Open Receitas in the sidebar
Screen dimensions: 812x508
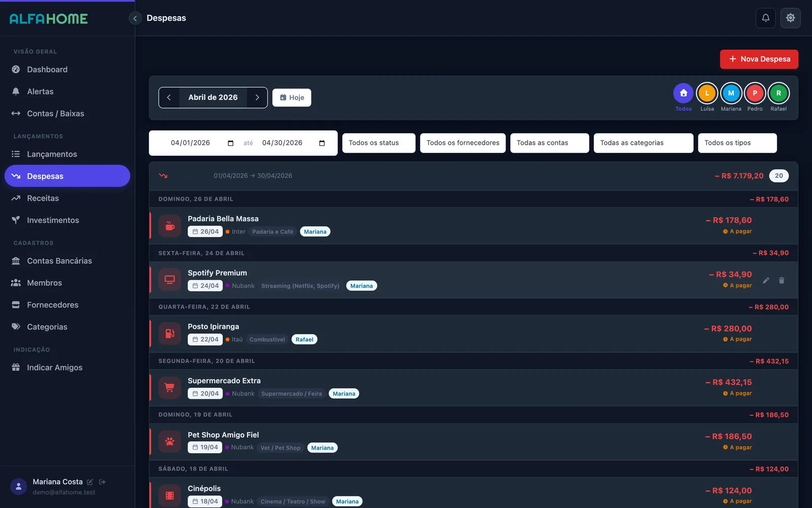point(67,198)
